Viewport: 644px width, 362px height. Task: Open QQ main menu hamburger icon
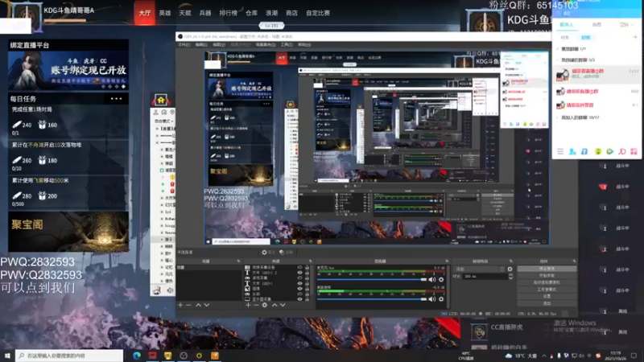click(560, 151)
